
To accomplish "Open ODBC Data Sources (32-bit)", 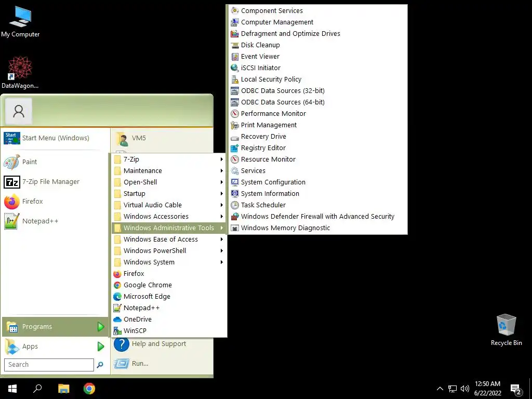I will pyautogui.click(x=317, y=90).
